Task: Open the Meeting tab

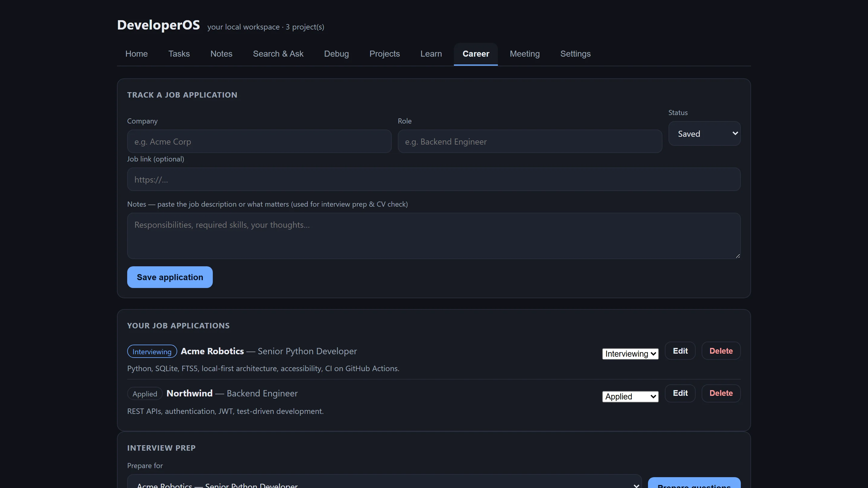Action: (525, 54)
